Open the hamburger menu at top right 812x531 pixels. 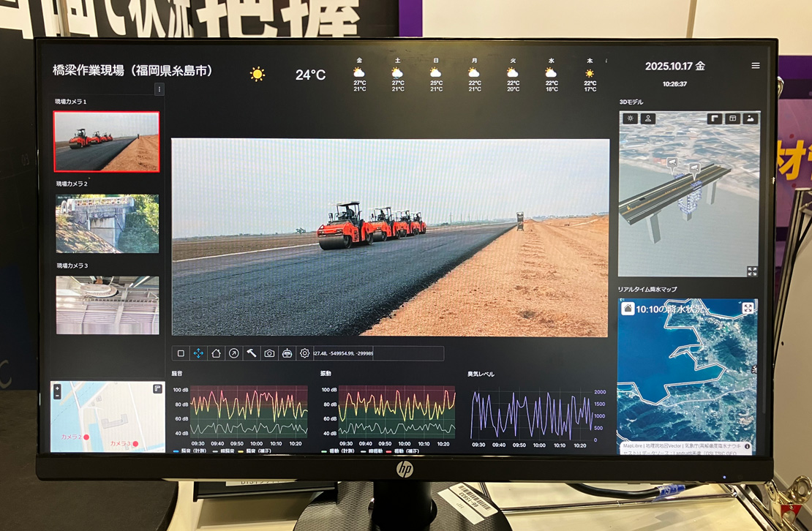point(756,66)
